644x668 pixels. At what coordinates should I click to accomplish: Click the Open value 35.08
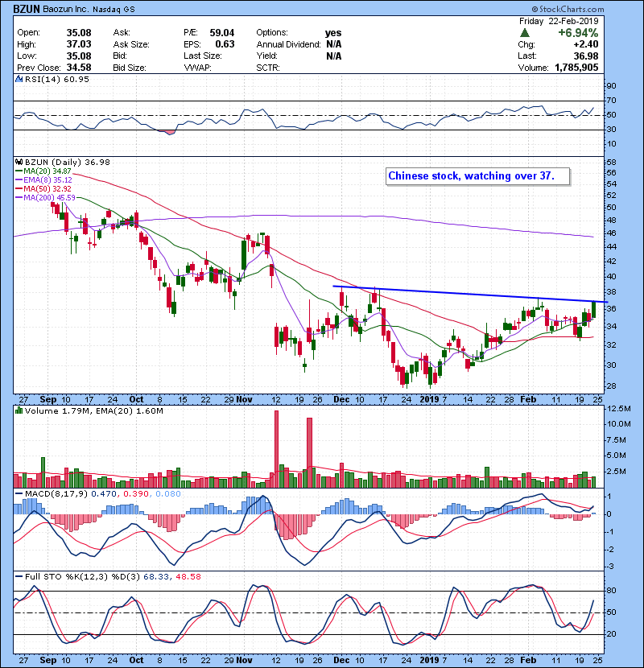(x=79, y=33)
